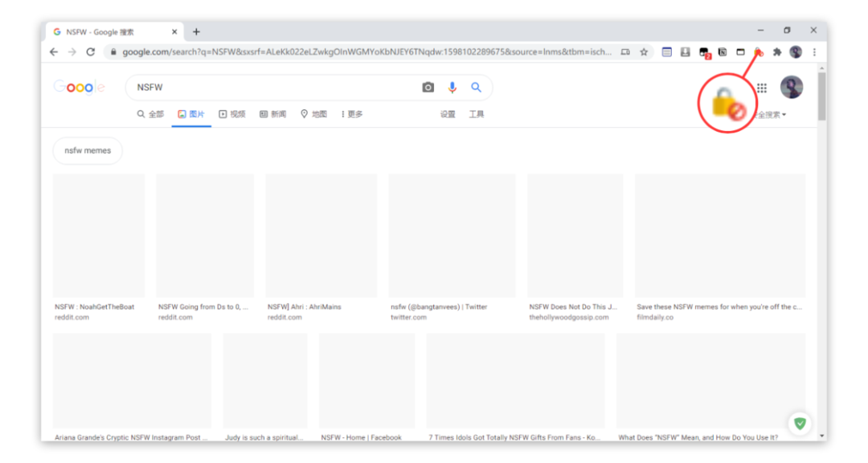
Task: Click 'NSFW - Home | Facebook' caption
Action: (x=361, y=437)
